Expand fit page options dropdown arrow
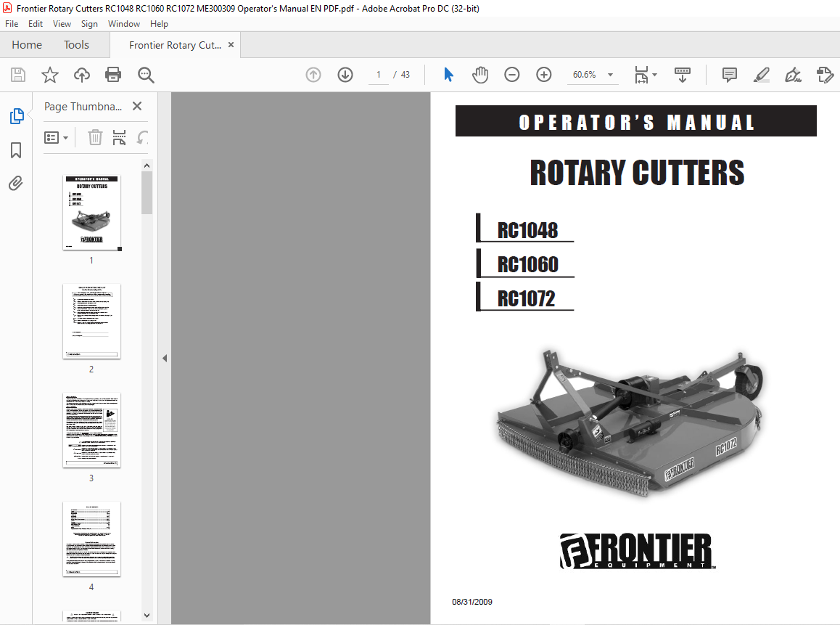840x625 pixels. 654,75
